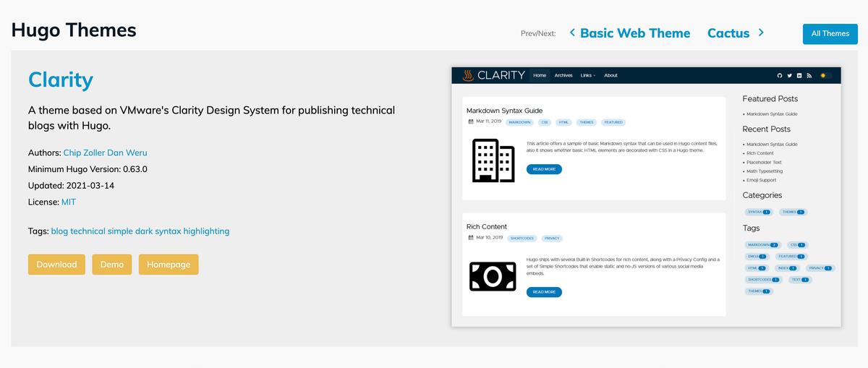Click the banknote image in Rich Content post

(493, 276)
